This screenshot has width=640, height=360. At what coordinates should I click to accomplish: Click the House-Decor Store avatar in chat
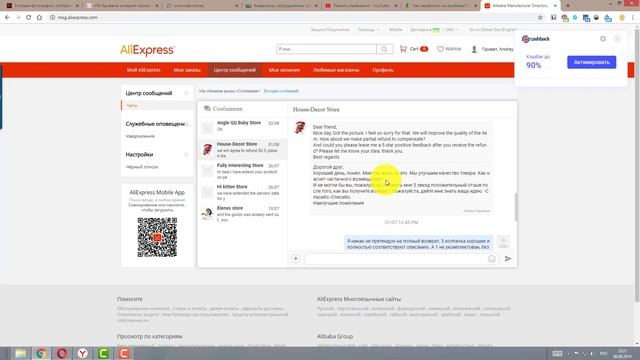click(x=300, y=127)
